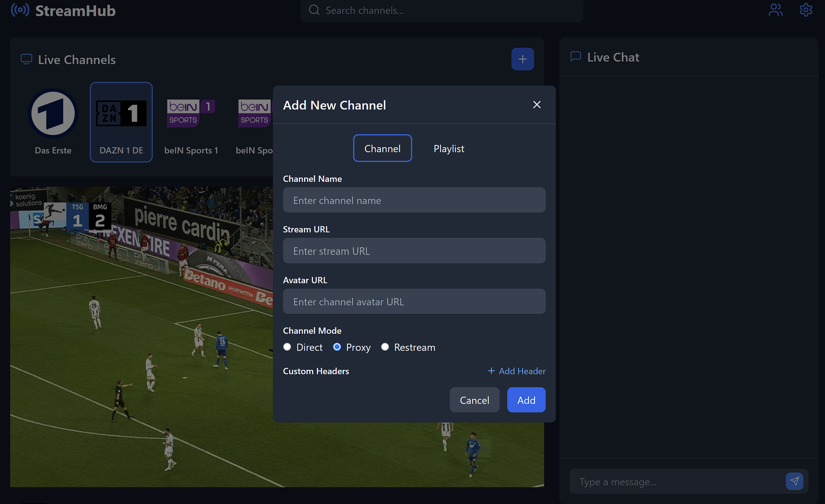Viewport: 825px width, 504px height.
Task: Click the Live Channels monitor icon
Action: click(26, 59)
